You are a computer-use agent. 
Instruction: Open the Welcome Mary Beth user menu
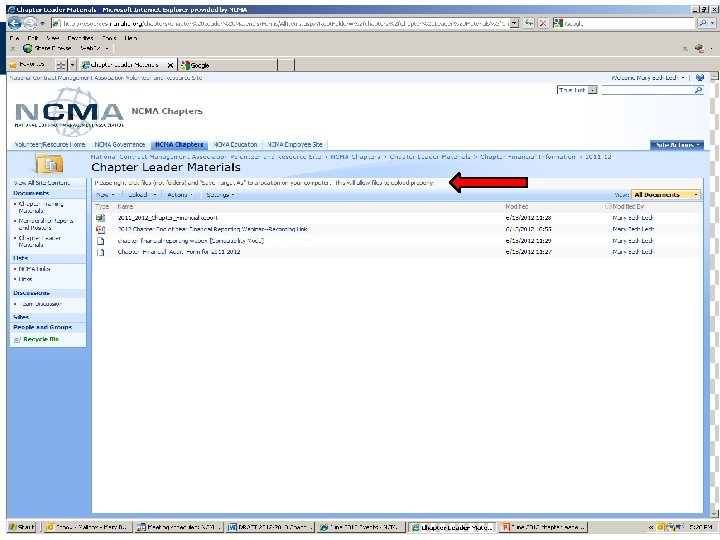648,78
